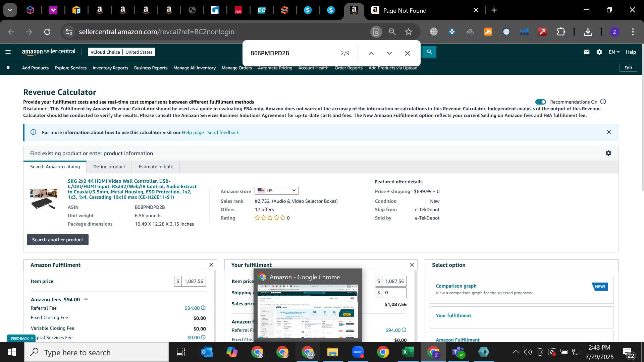Open the Add Products menu item
644x362 pixels.
(x=35, y=68)
